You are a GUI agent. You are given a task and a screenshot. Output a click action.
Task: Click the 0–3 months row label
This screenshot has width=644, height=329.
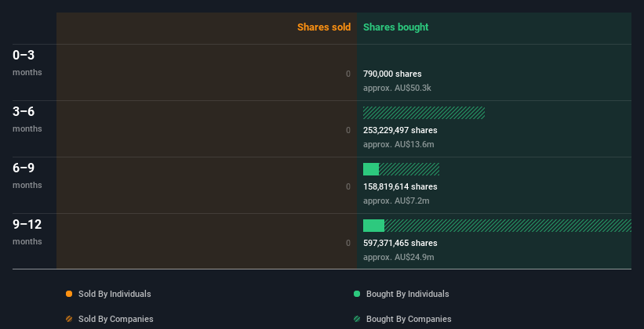pos(27,63)
